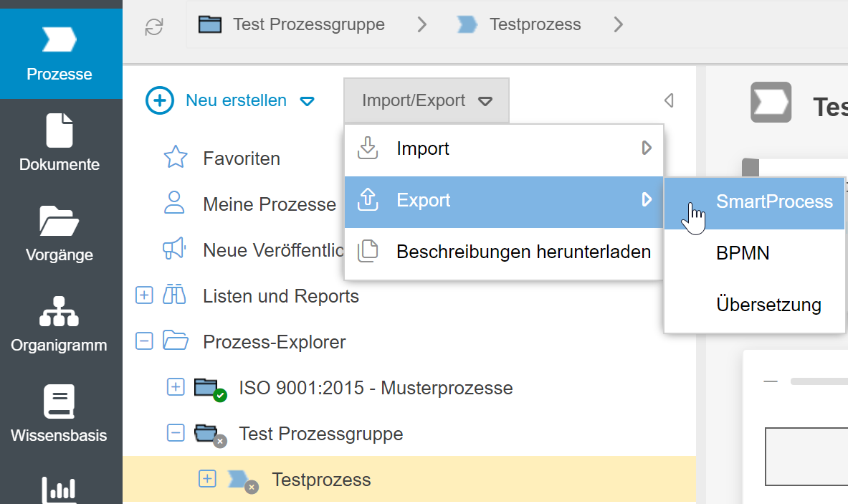Click the refresh icon in the breadcrumb bar
The image size is (848, 504).
pos(154,27)
